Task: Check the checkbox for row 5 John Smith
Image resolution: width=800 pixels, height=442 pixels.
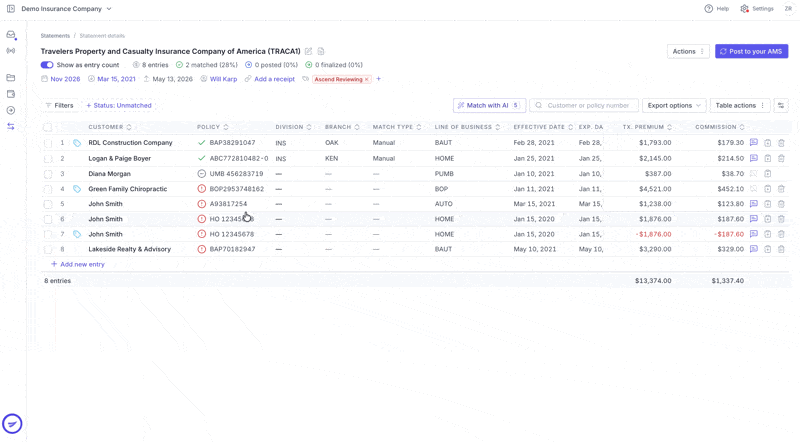Action: click(47, 204)
